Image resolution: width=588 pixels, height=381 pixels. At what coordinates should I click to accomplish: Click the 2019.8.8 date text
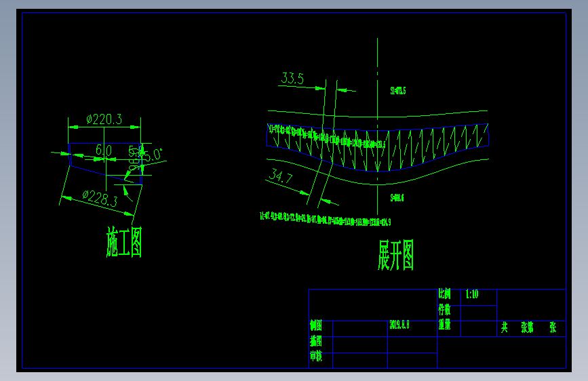(399, 325)
